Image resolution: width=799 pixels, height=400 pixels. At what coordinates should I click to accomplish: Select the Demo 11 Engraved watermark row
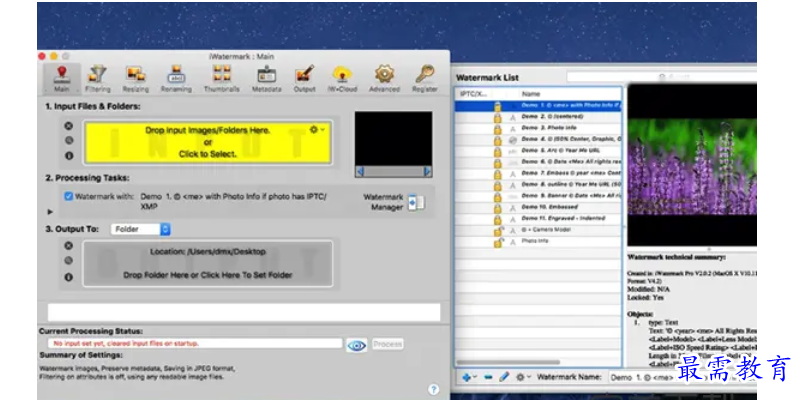538,219
